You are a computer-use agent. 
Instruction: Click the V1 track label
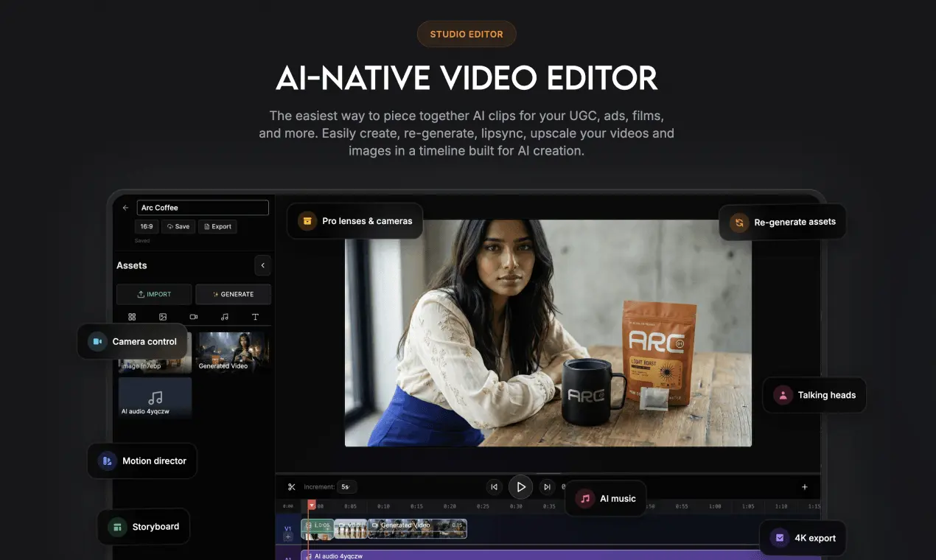[x=288, y=528]
